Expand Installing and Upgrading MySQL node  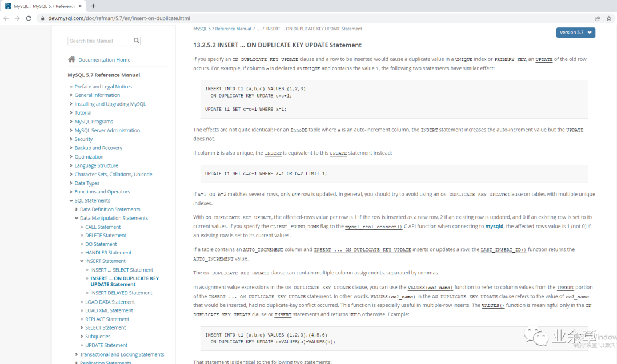point(71,104)
